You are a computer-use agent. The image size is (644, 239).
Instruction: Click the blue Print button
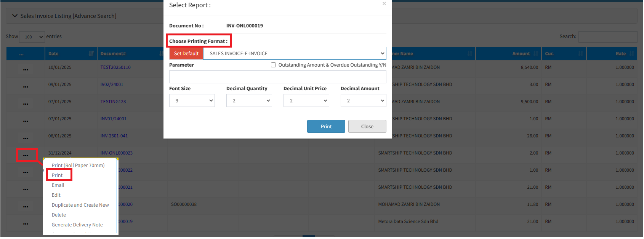coord(326,127)
